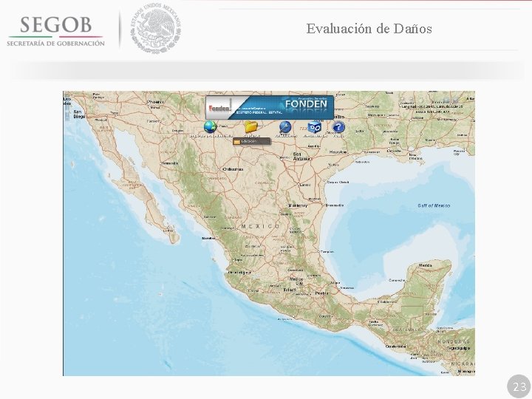The image size is (532, 399).
Task: Open the yellow folder icon
Action: [251, 126]
